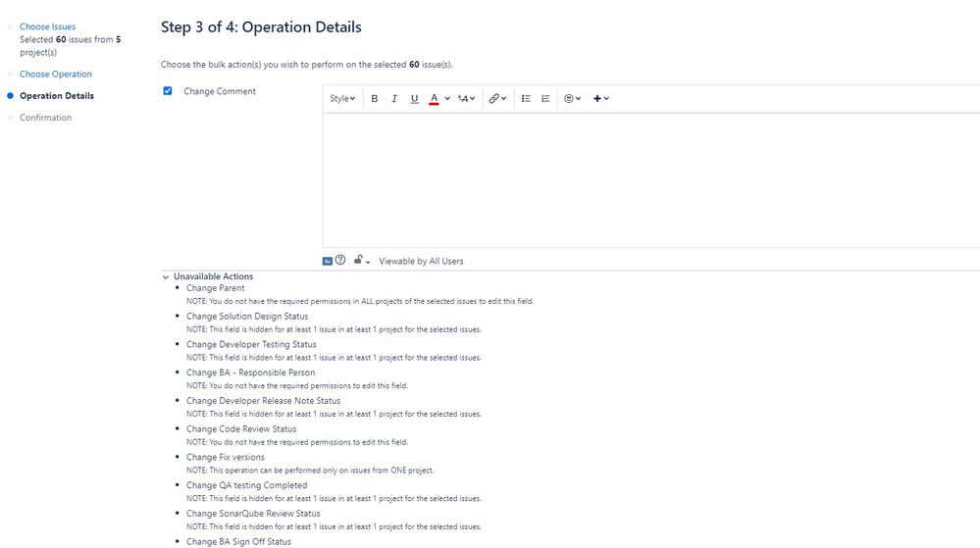Apply the red text color button

point(434,99)
